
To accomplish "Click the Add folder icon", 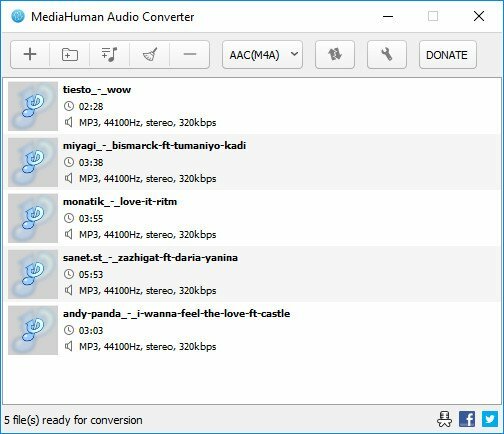I will [70, 55].
